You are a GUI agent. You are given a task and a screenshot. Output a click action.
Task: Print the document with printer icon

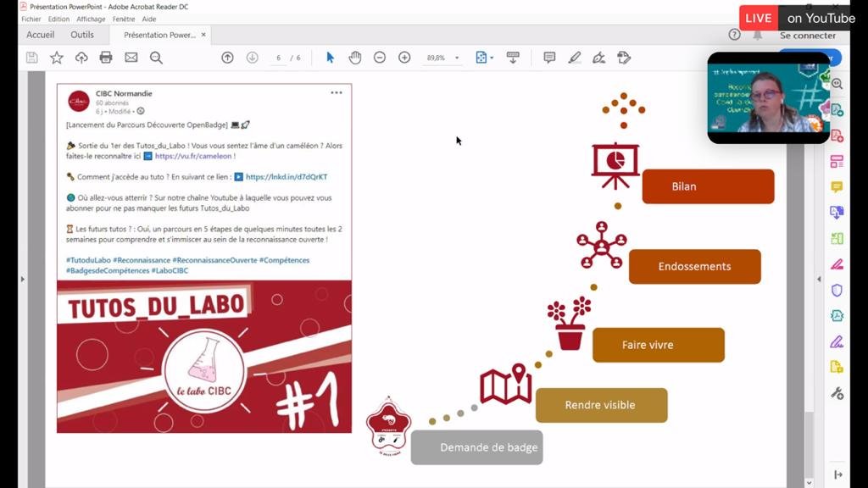pos(106,58)
